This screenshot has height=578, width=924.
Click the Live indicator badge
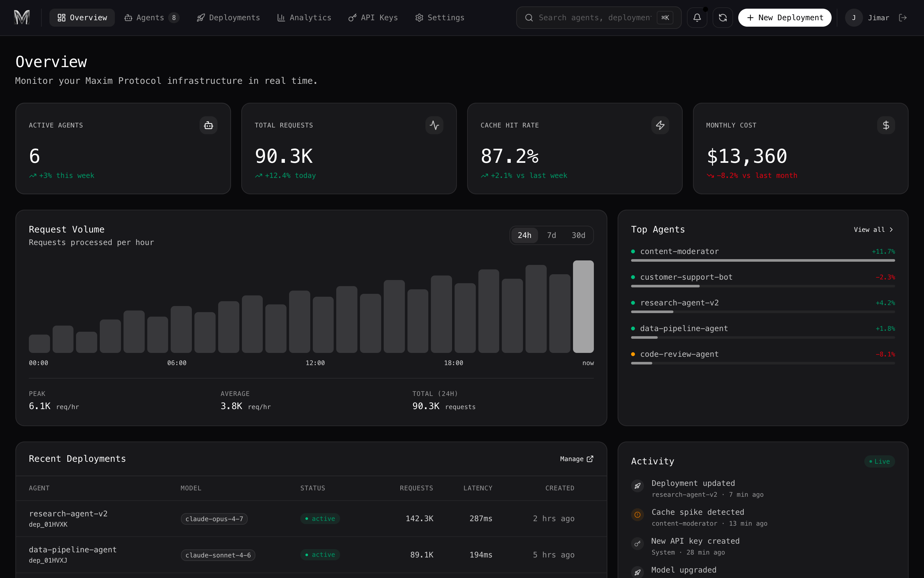(879, 461)
